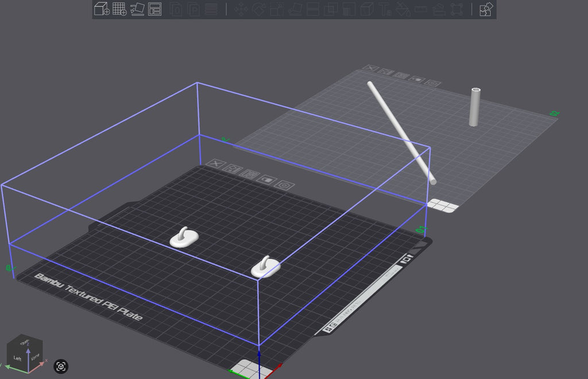Open plate 2's settings hexagon icon

click(432, 83)
